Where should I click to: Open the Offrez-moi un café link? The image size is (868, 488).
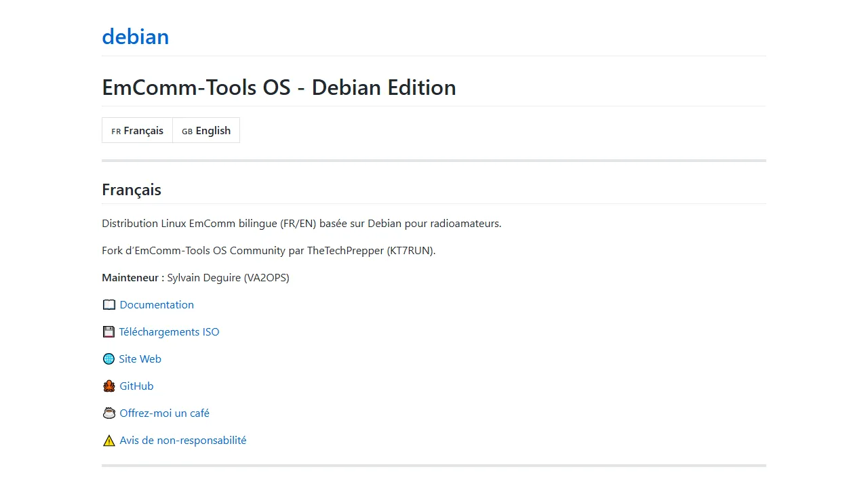164,413
